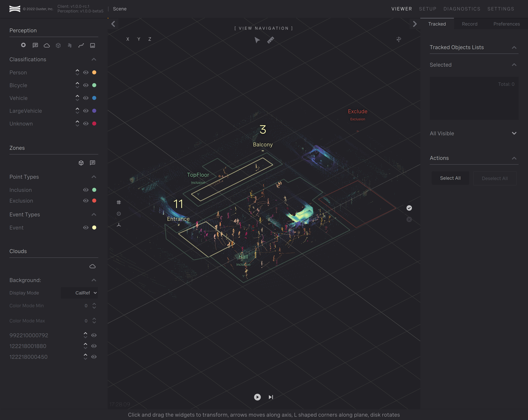Collapse the Selected section
The width and height of the screenshot is (528, 420).
(x=514, y=65)
